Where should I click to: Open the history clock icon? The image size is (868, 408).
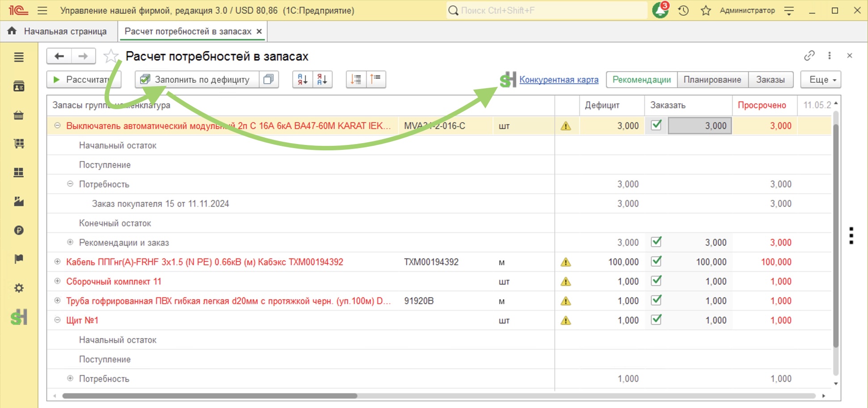tap(683, 10)
